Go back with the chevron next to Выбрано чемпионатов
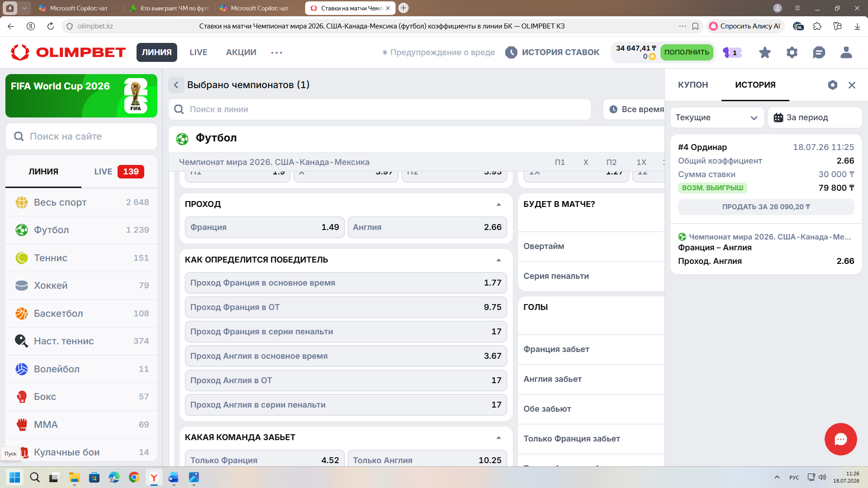Viewport: 868px width, 488px height. (x=176, y=85)
